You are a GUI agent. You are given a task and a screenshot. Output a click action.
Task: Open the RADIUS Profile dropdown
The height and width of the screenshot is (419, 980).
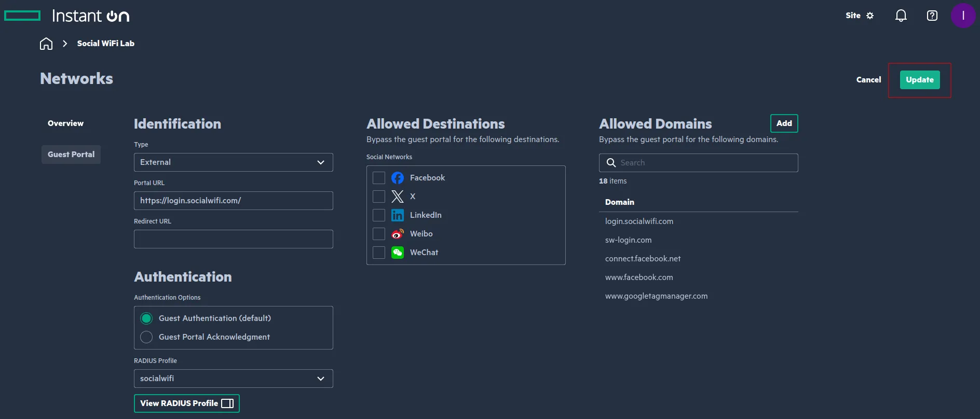pos(233,379)
